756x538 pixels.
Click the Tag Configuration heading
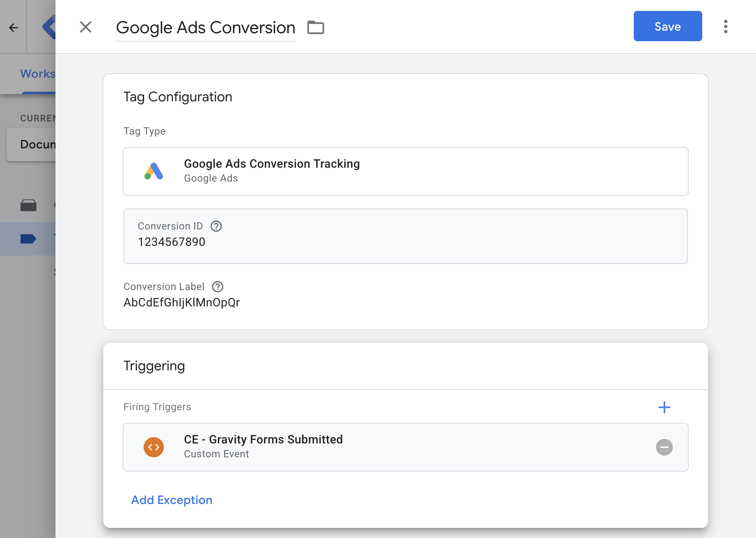[x=178, y=97]
